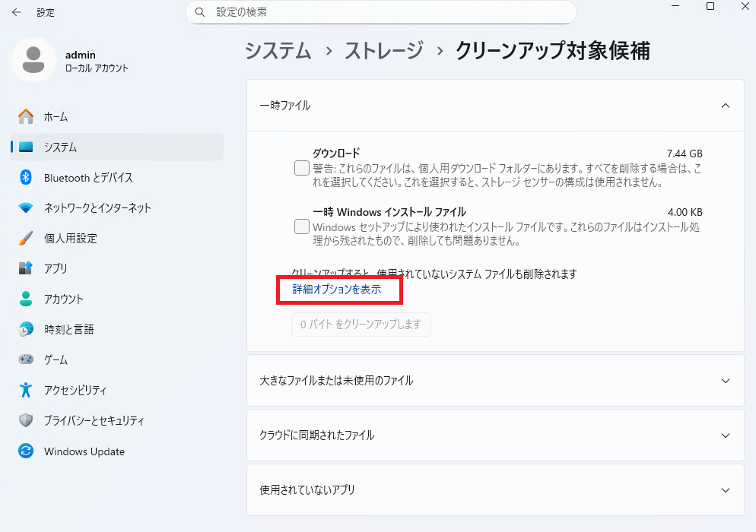Click the Accounts person icon
This screenshot has width=756, height=532.
pos(26,299)
